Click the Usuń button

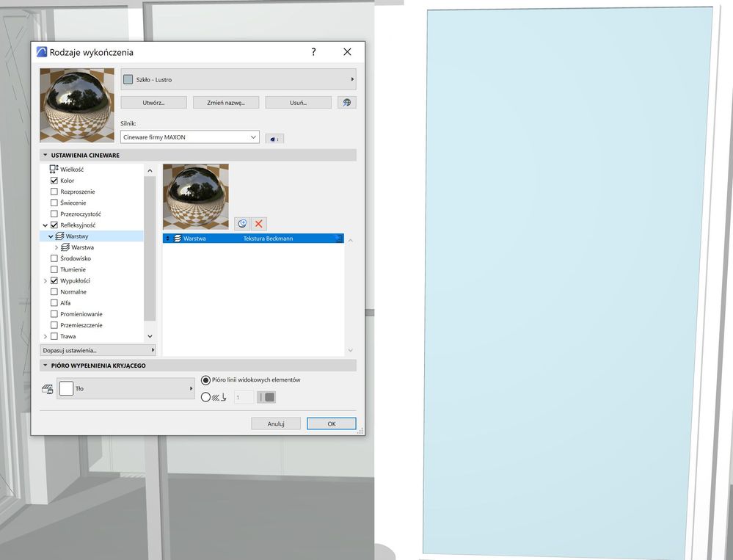click(x=298, y=102)
